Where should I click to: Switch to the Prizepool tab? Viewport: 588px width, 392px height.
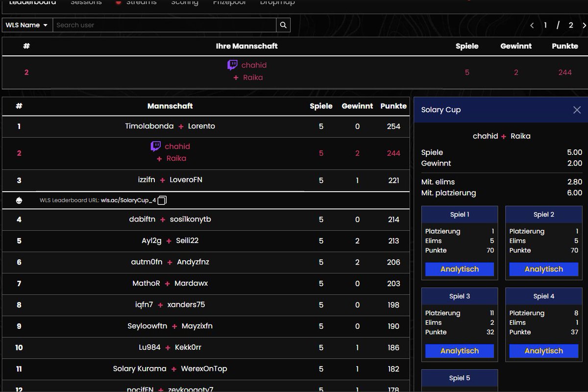point(229,2)
